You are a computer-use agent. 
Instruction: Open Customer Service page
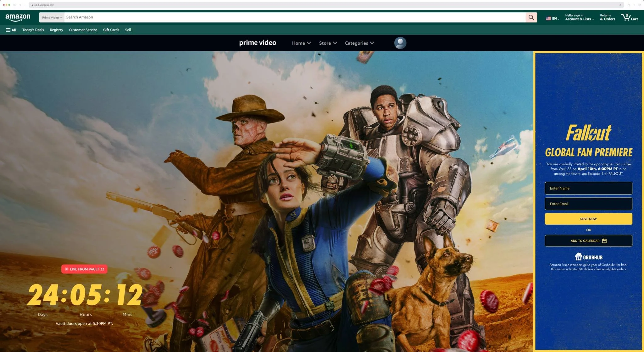click(83, 30)
